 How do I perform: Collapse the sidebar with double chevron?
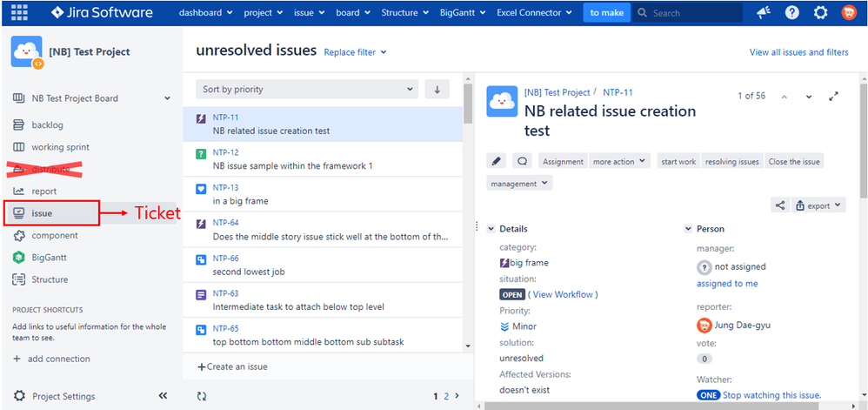point(163,396)
